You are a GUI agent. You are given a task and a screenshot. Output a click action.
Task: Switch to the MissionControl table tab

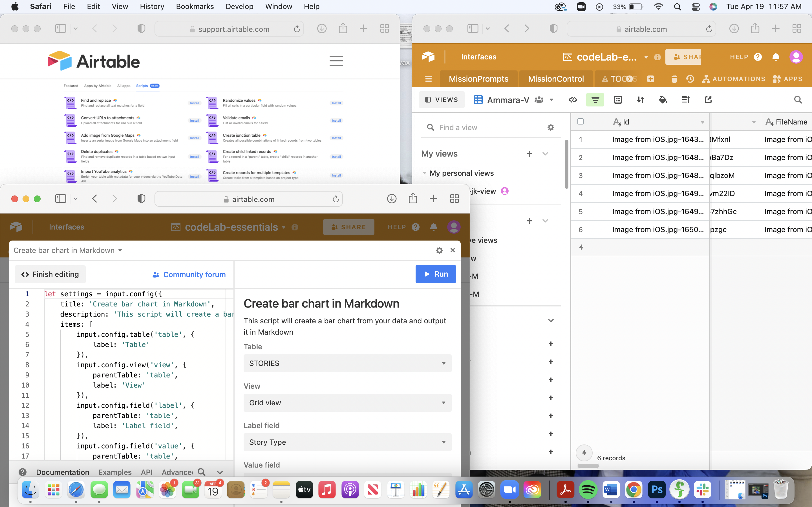[556, 79]
